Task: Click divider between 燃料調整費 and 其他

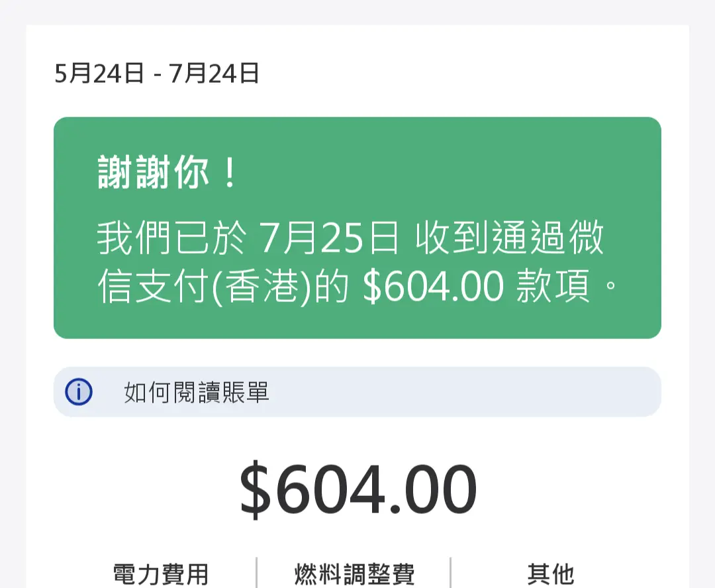Action: tap(451, 573)
